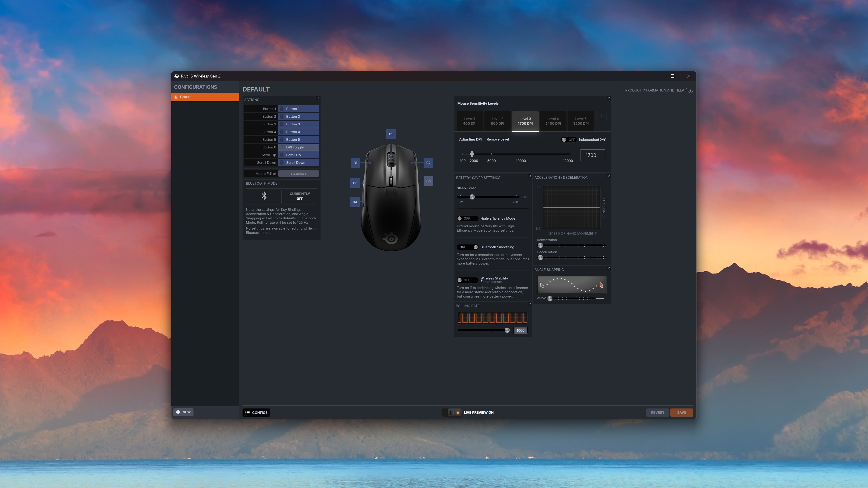Click the product information help chat icon
This screenshot has height=488, width=868.
(x=689, y=91)
